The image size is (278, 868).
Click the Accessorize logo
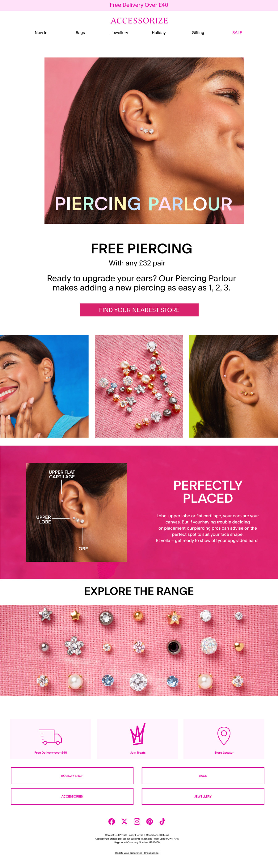(x=139, y=21)
